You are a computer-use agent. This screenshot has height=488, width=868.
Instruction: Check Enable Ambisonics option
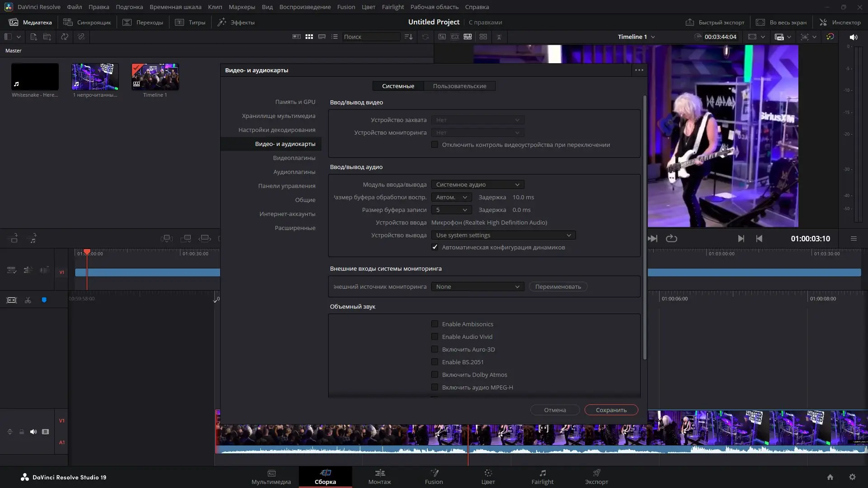(434, 324)
